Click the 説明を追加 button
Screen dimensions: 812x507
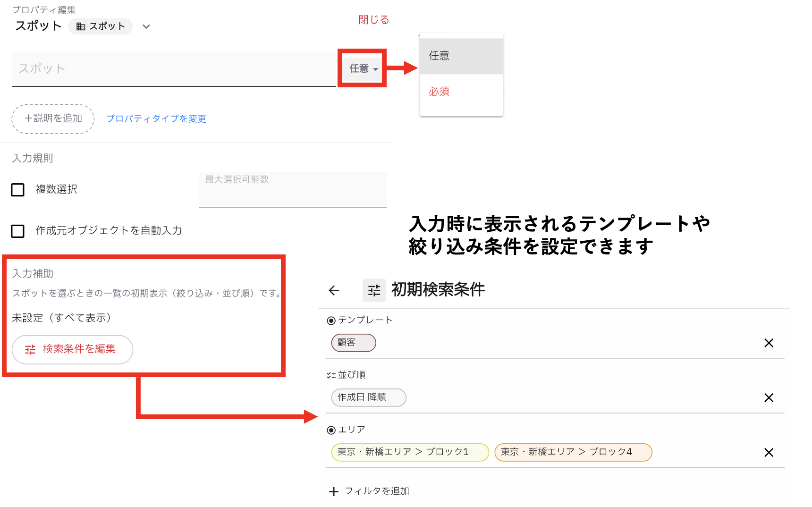click(x=53, y=118)
